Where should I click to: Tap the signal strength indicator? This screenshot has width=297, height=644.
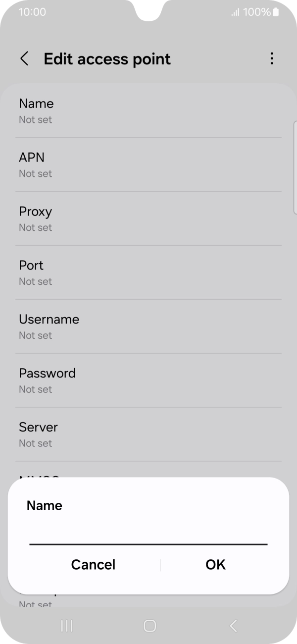(235, 12)
